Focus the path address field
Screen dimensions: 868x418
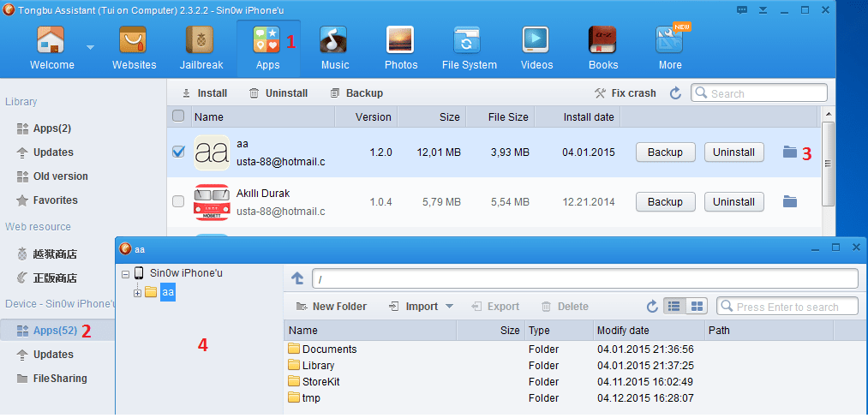click(x=585, y=279)
